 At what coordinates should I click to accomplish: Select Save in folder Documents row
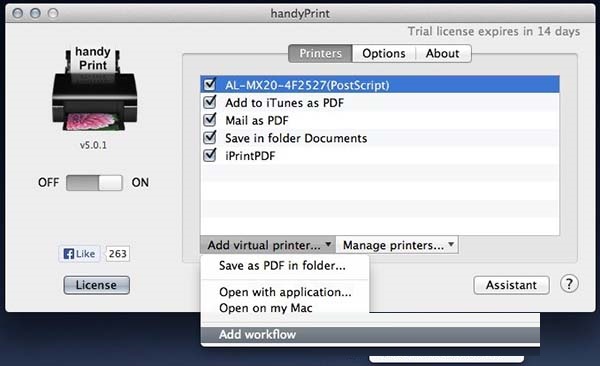coord(380,138)
